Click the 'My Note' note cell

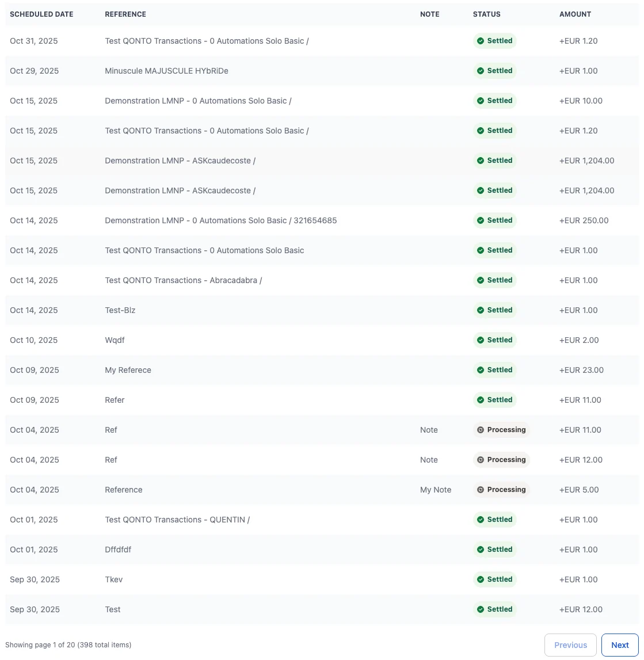[436, 490]
